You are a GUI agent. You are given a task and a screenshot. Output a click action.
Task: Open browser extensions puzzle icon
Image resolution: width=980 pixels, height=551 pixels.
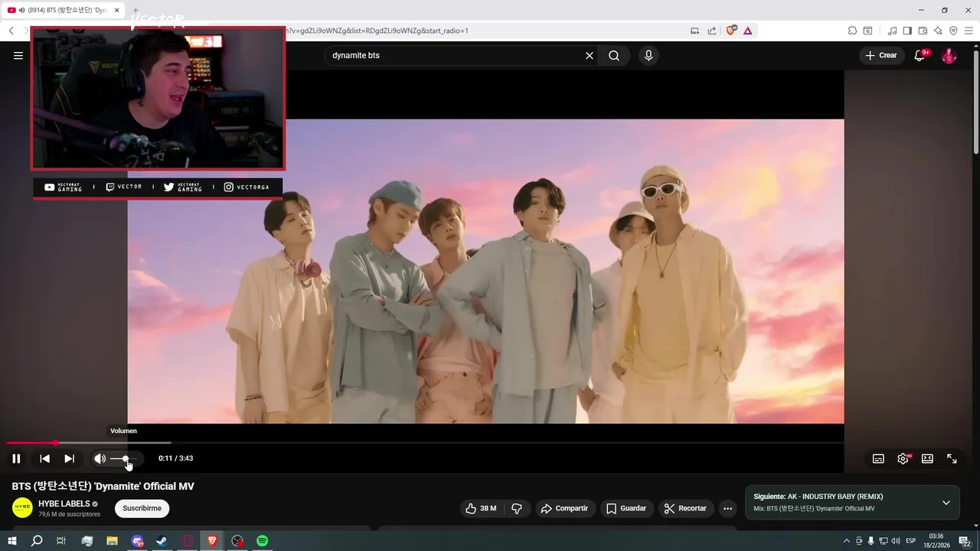tap(852, 31)
